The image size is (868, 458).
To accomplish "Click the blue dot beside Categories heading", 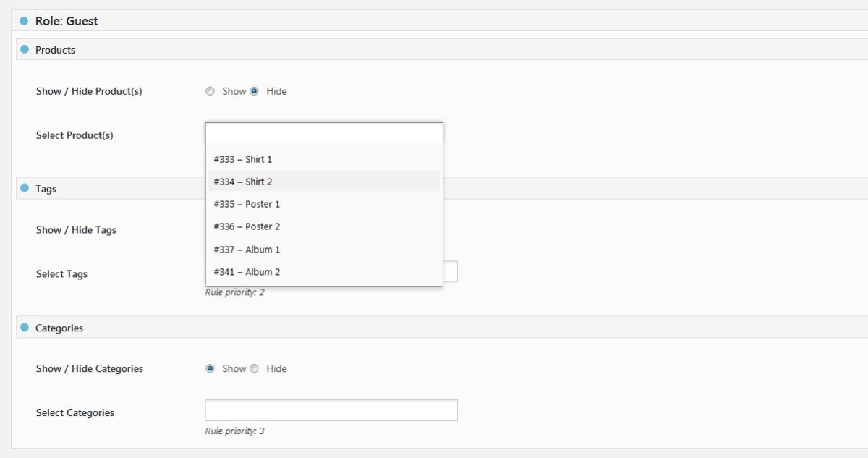I will click(x=25, y=327).
